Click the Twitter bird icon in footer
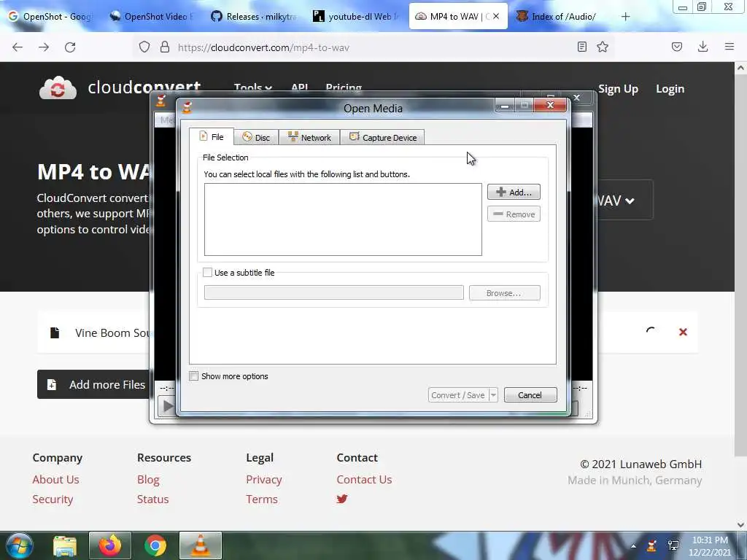This screenshot has width=747, height=560. point(342,499)
